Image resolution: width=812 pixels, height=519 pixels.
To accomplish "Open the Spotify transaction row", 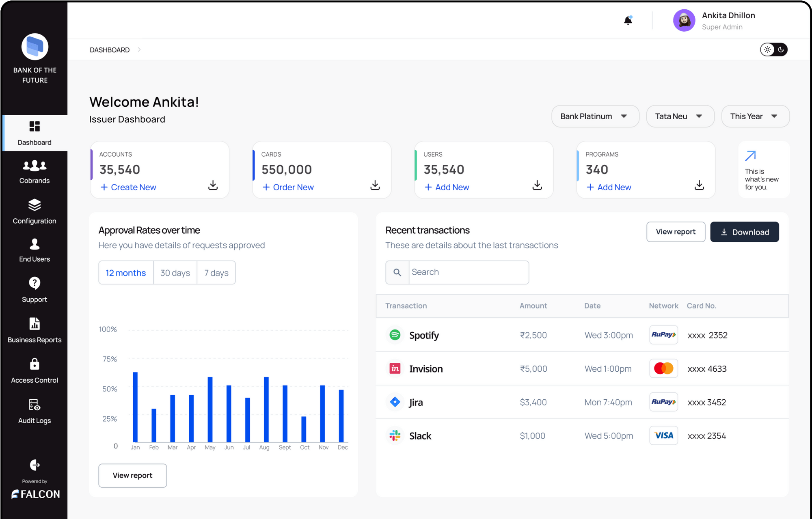I will pos(423,335).
